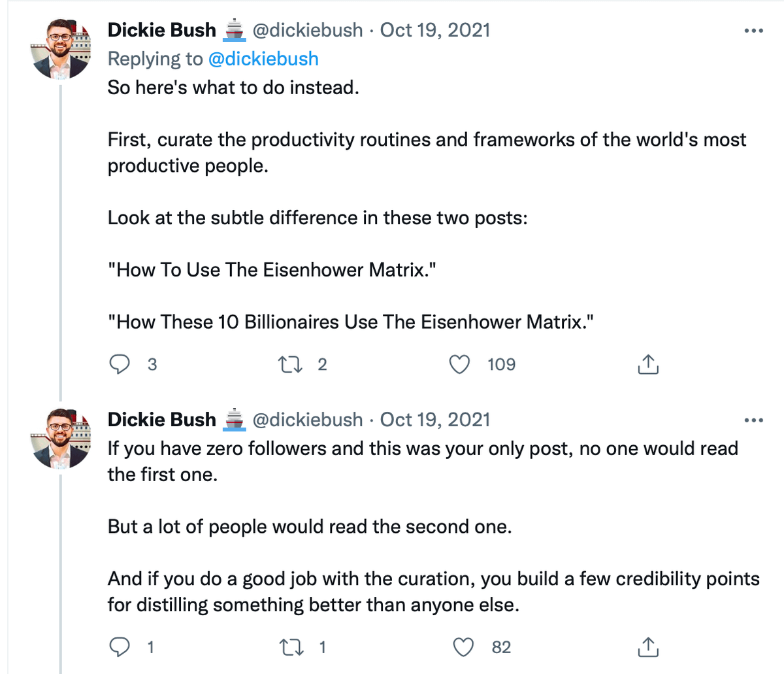Share the second tweet
This screenshot has width=784, height=674.
pyautogui.click(x=647, y=647)
